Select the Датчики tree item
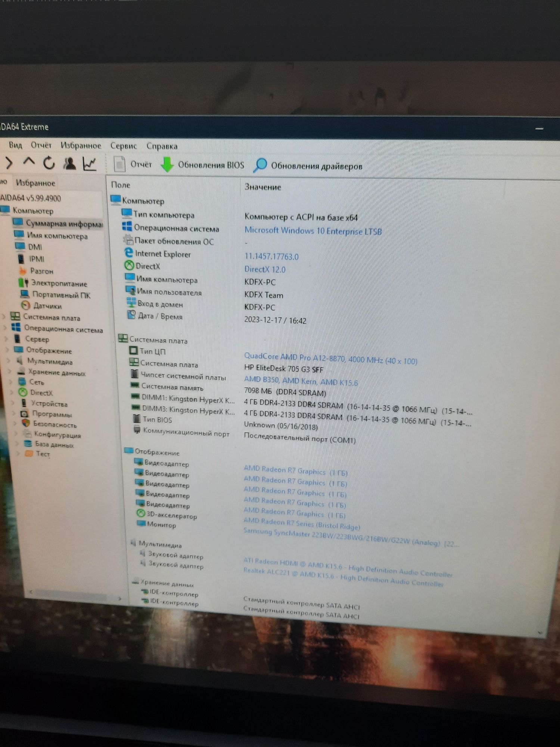 click(41, 306)
